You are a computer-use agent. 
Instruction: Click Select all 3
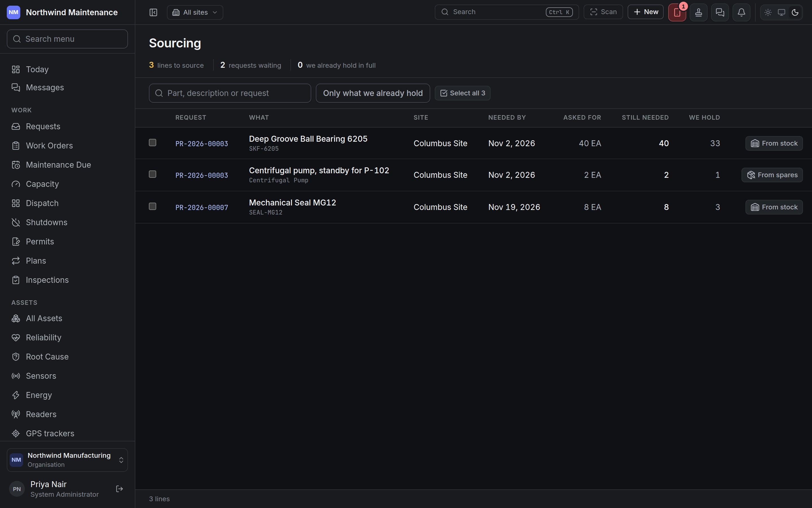[x=462, y=93]
